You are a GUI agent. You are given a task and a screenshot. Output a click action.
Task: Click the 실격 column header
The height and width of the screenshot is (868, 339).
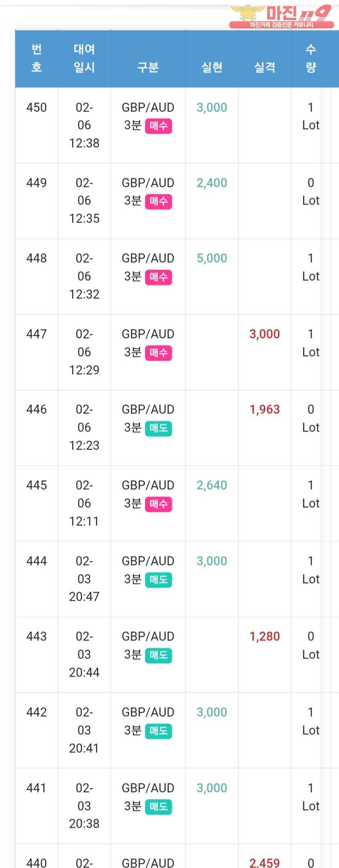264,67
